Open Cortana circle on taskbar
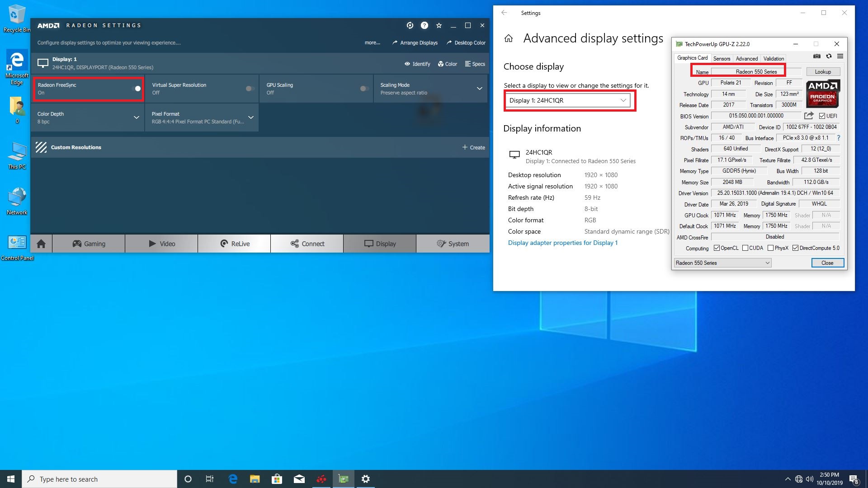Screen dimensions: 868x488 click(x=188, y=479)
